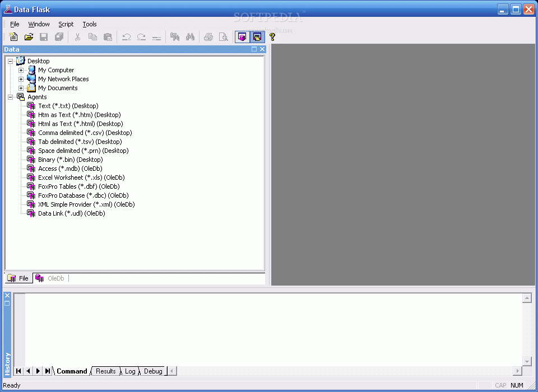
Task: Click the yellow question mark Help icon
Action: tap(272, 37)
